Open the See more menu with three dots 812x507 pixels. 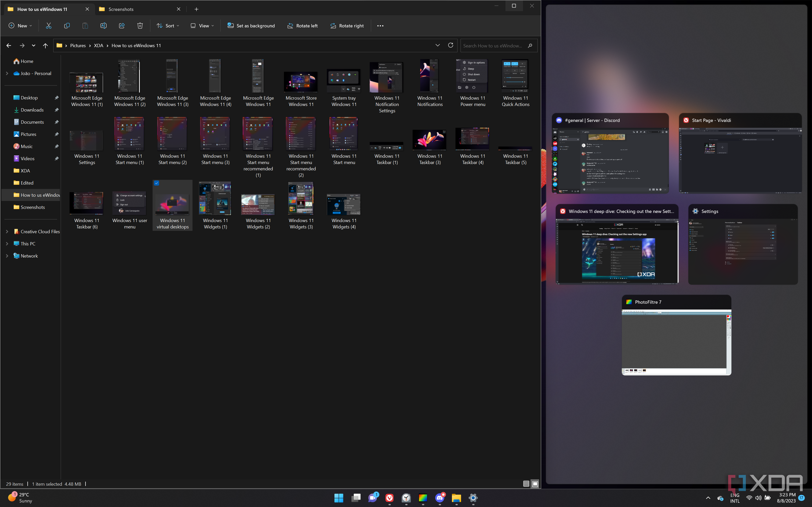380,26
